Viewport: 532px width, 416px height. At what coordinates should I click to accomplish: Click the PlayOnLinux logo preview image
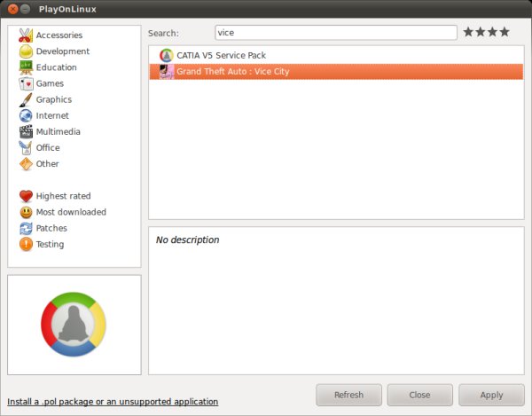coord(74,325)
